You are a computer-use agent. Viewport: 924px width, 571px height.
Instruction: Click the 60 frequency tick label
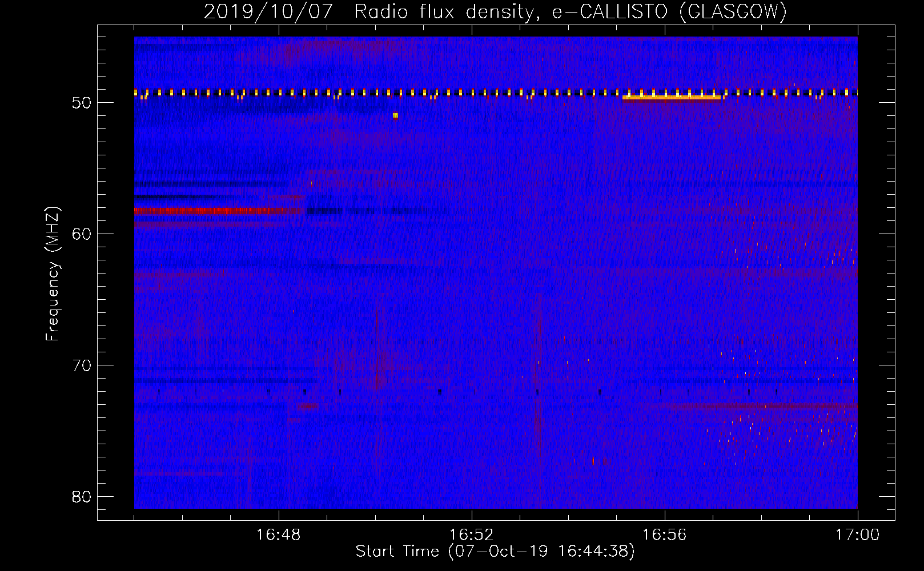point(82,234)
